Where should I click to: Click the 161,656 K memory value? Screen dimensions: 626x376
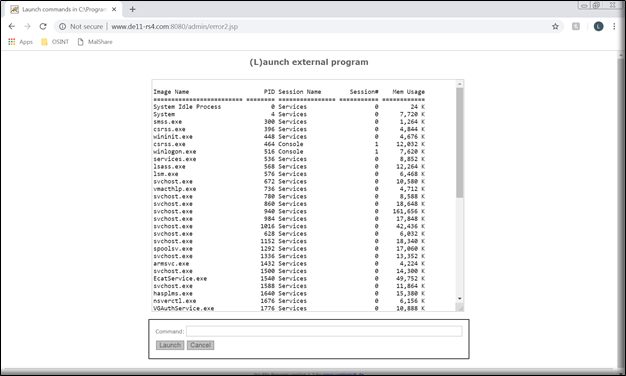(408, 211)
